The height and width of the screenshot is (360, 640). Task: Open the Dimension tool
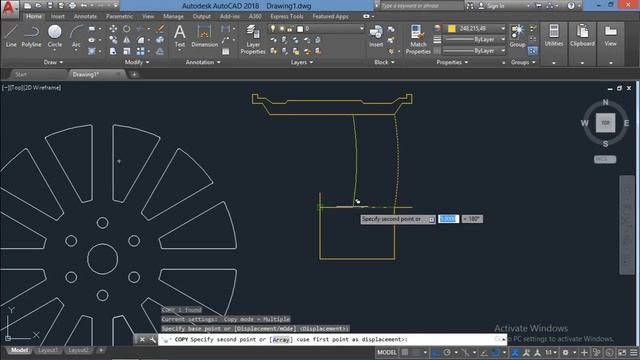click(x=204, y=36)
